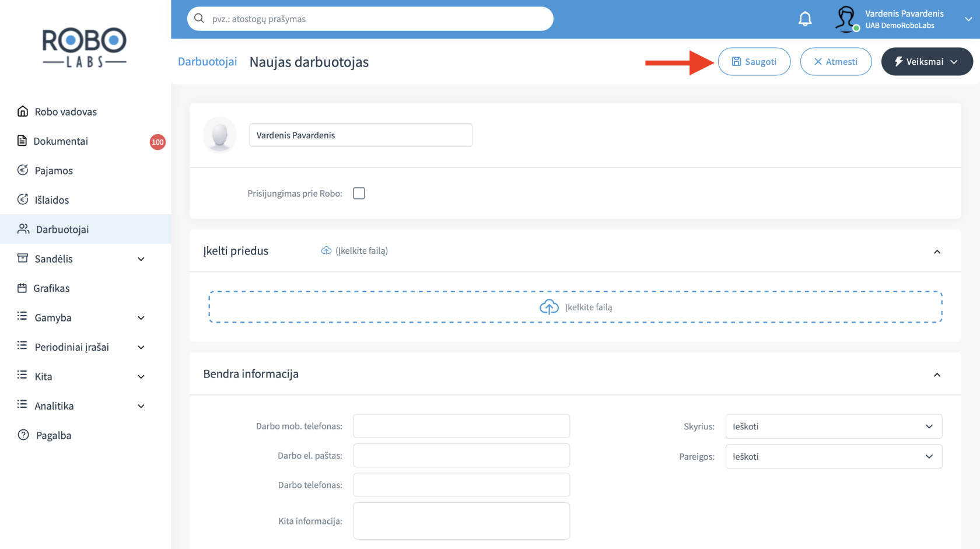Go to Robo vadovas menu item
Screen dimensions: 980x549
pos(65,111)
